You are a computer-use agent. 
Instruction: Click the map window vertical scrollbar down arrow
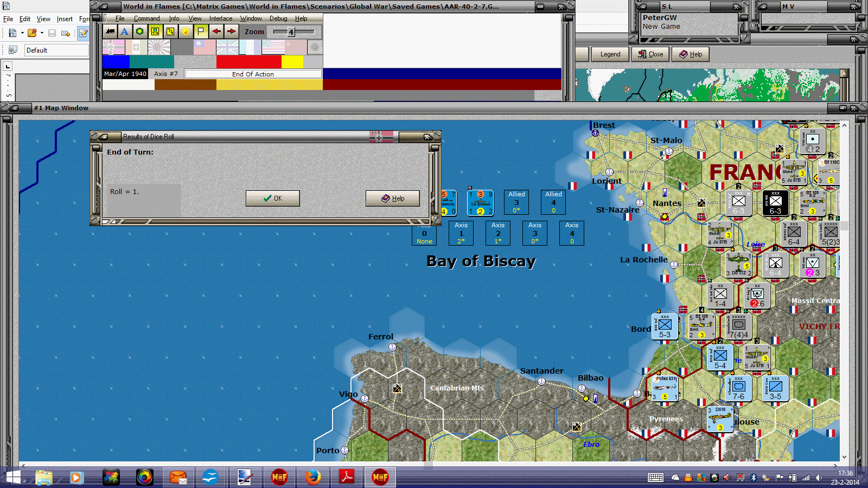coord(844,457)
